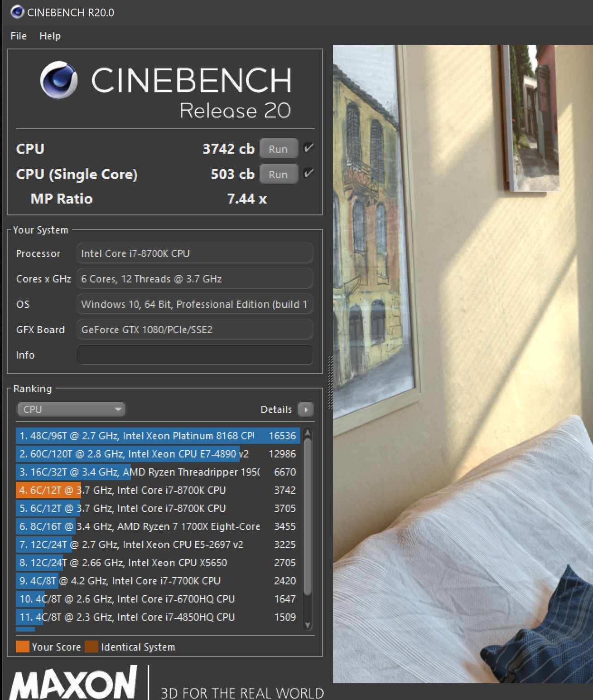Click the 503 cb single core score
The width and height of the screenshot is (593, 700).
233,174
